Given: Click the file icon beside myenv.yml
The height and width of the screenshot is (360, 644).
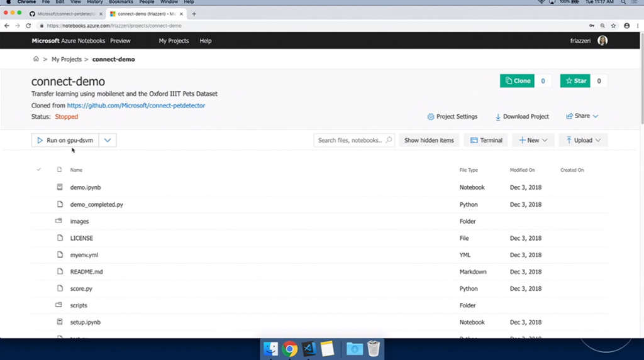Looking at the screenshot, I should 60,254.
